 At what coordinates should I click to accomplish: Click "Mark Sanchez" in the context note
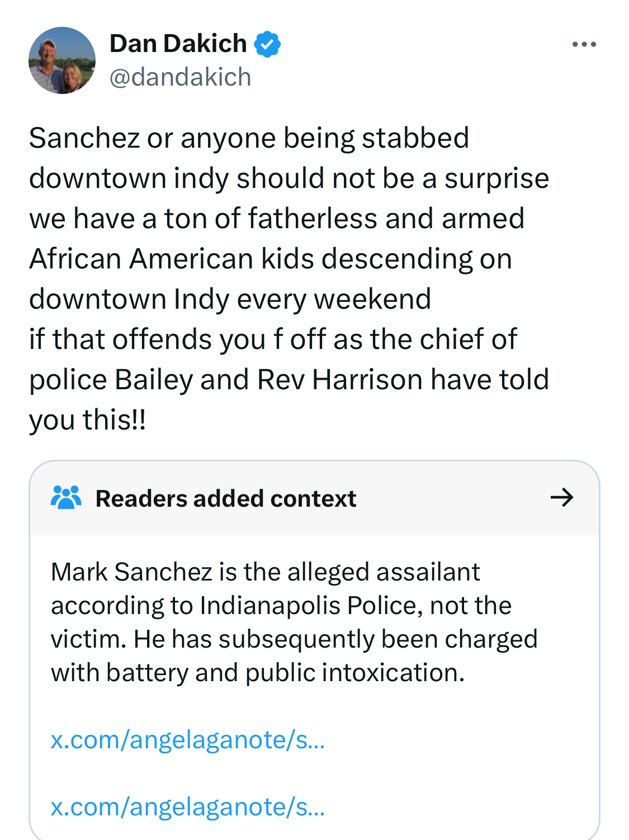[131, 572]
